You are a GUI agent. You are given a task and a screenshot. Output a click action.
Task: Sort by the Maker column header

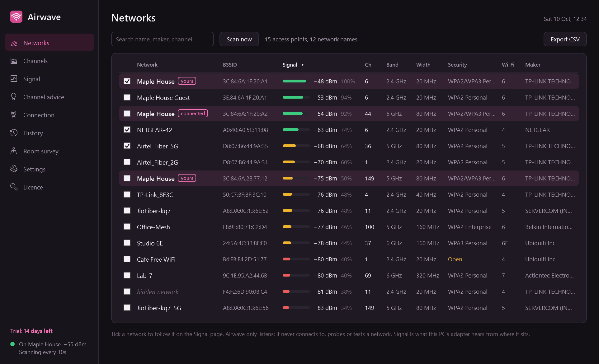tap(533, 65)
